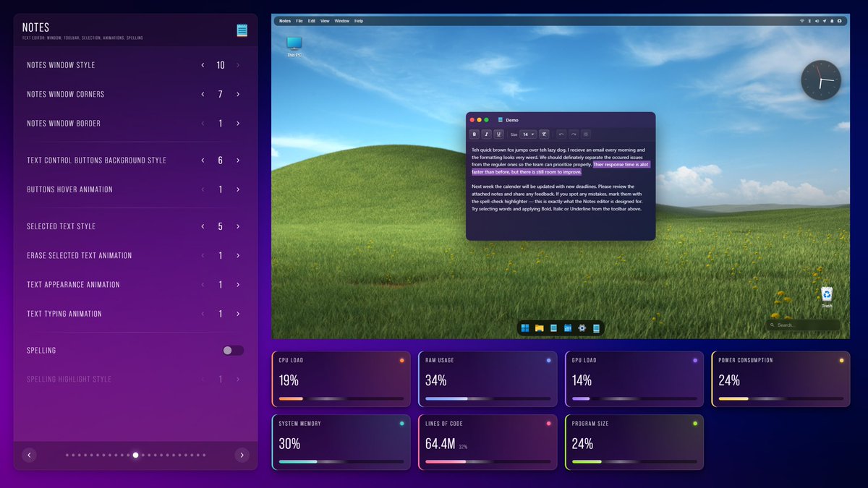
Task: Go to the next settings page
Action: click(x=242, y=455)
